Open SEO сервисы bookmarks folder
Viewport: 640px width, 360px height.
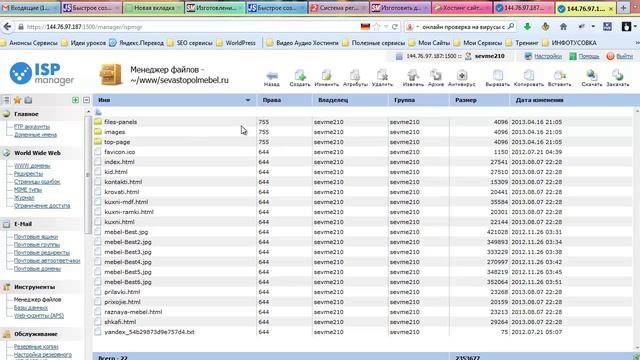tap(190, 43)
